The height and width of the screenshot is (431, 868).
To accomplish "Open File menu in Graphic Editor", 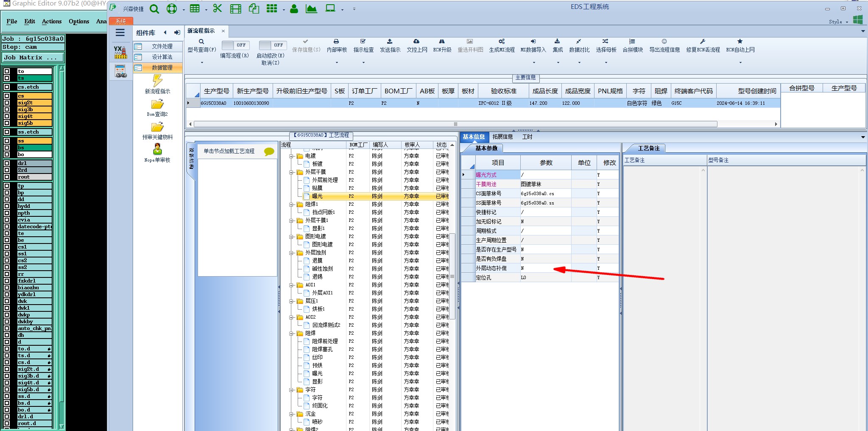I will click(12, 21).
